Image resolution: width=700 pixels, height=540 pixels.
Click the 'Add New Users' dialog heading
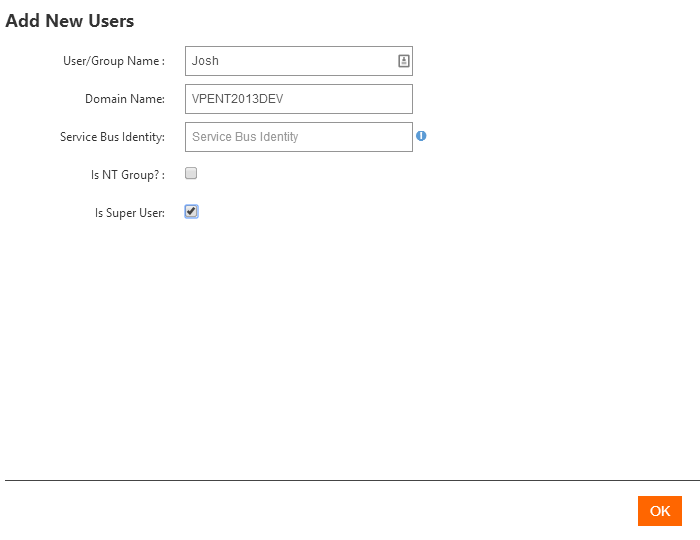tap(70, 21)
